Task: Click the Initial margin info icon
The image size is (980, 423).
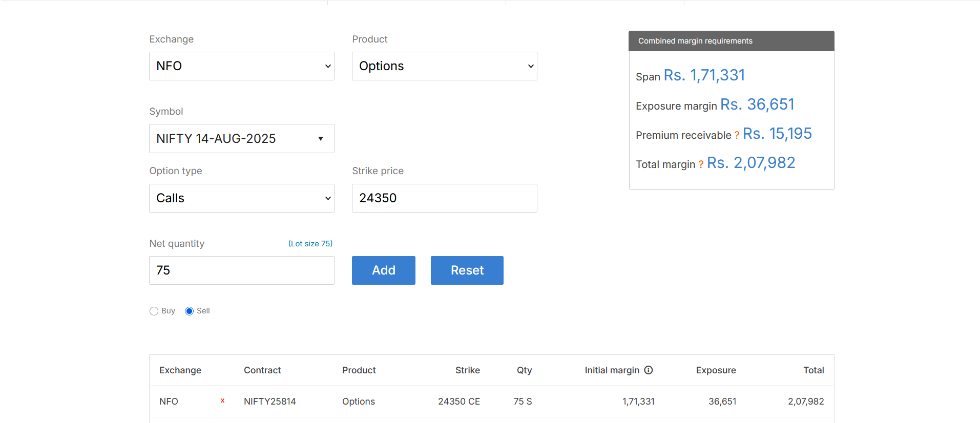Action: (x=649, y=370)
